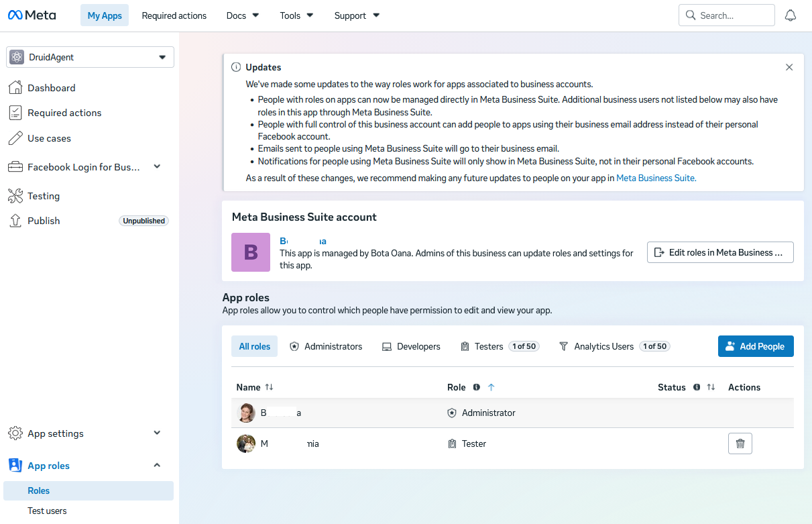Click the Add People button
Image resolution: width=812 pixels, height=524 pixels.
tap(756, 346)
